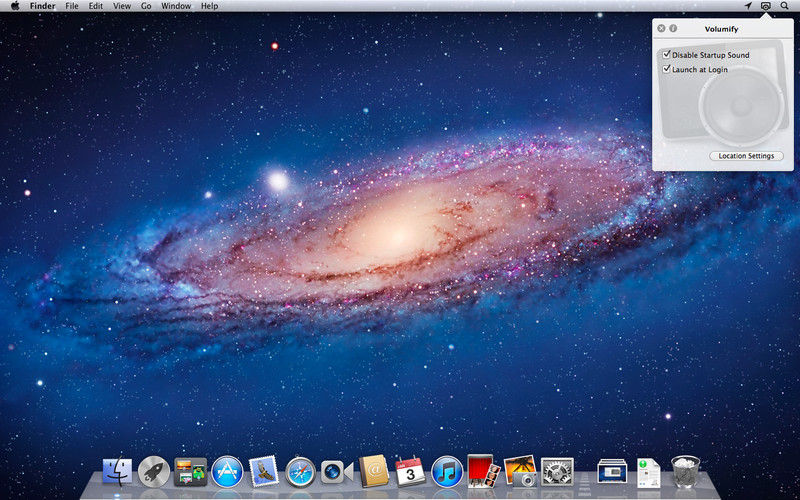Launch Safari compass icon in Dock
Screen dimensions: 800x500
[301, 472]
